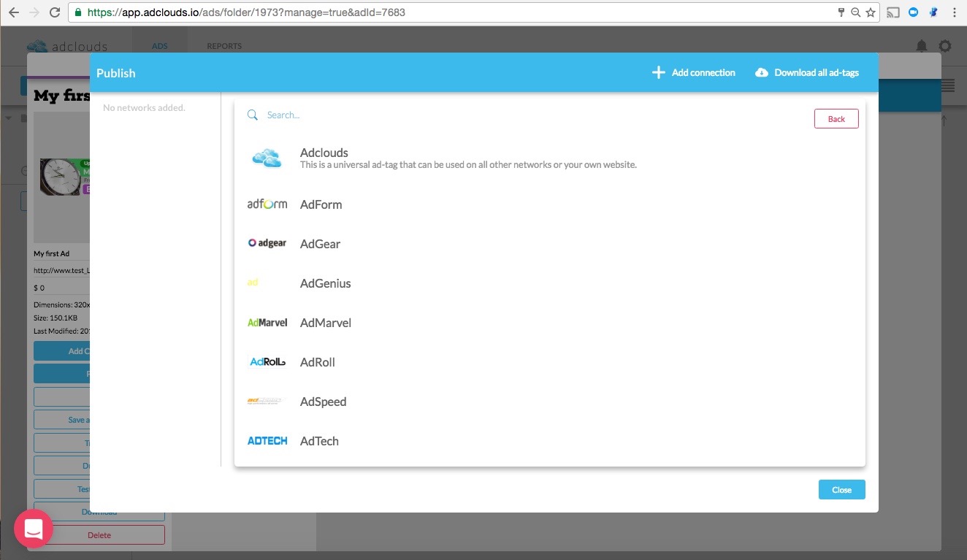The width and height of the screenshot is (967, 560).
Task: Click the cast icon in the Chrome toolbar
Action: tap(893, 12)
